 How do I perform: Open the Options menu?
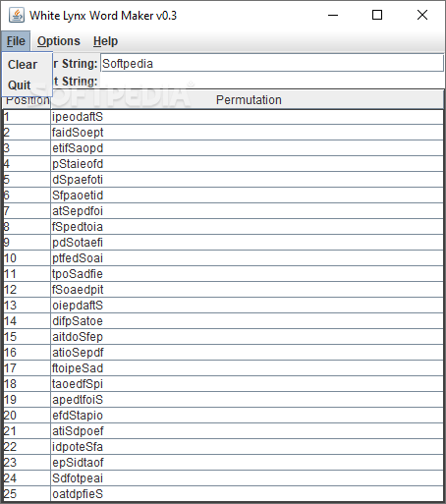[59, 41]
